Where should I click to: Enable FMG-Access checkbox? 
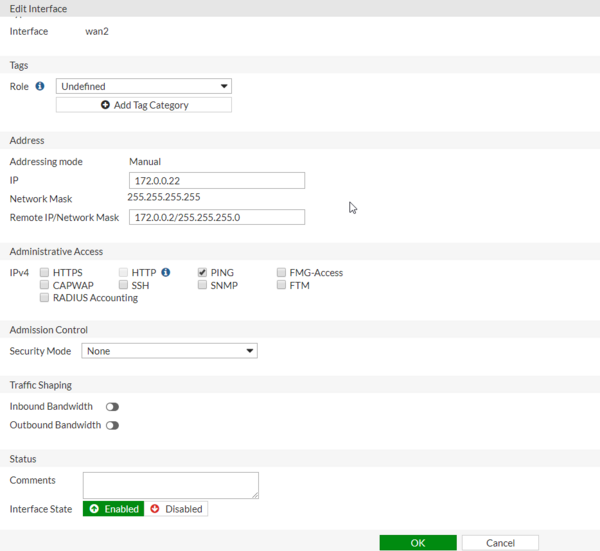281,272
